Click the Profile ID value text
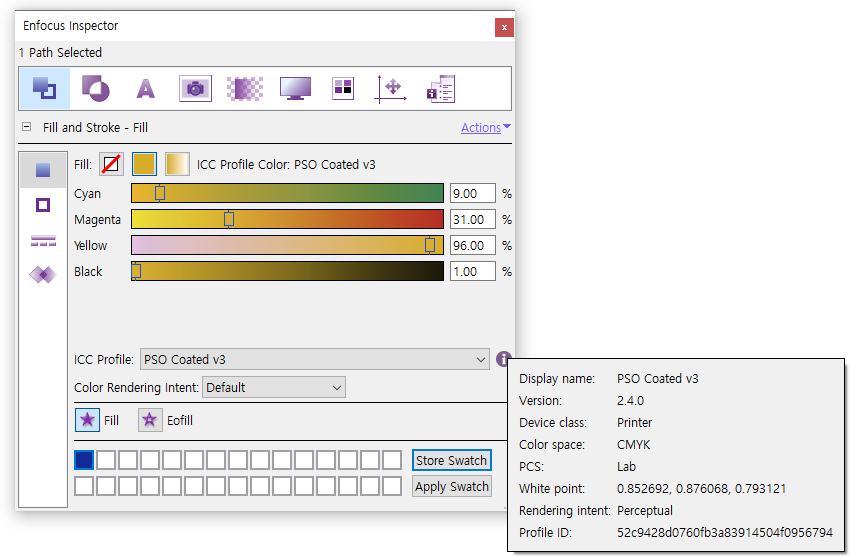The height and width of the screenshot is (560, 855). tap(725, 532)
